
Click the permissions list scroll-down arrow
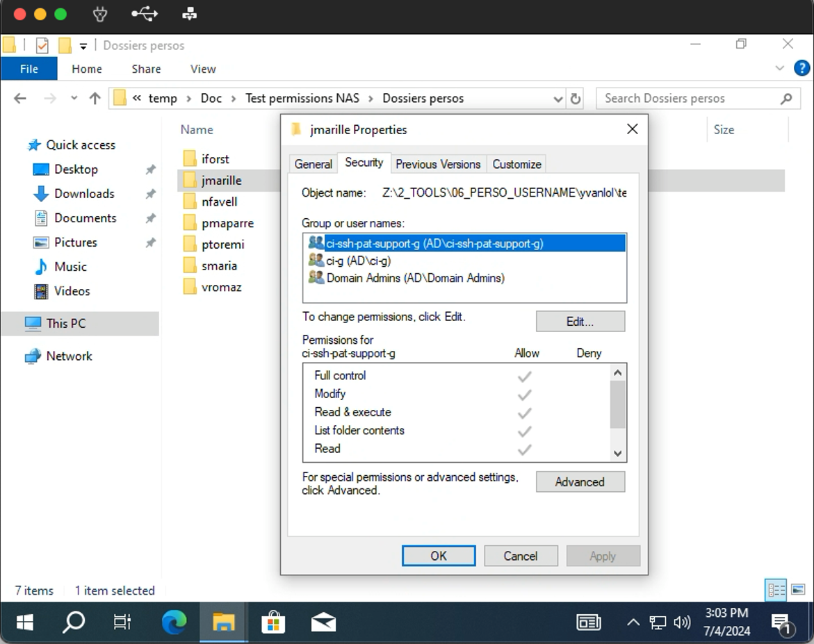(x=617, y=453)
